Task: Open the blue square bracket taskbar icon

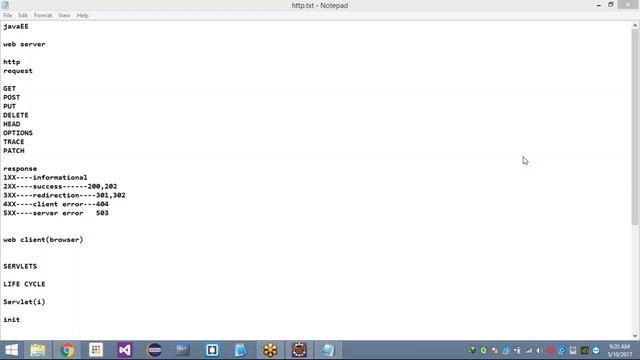Action: tap(212, 350)
